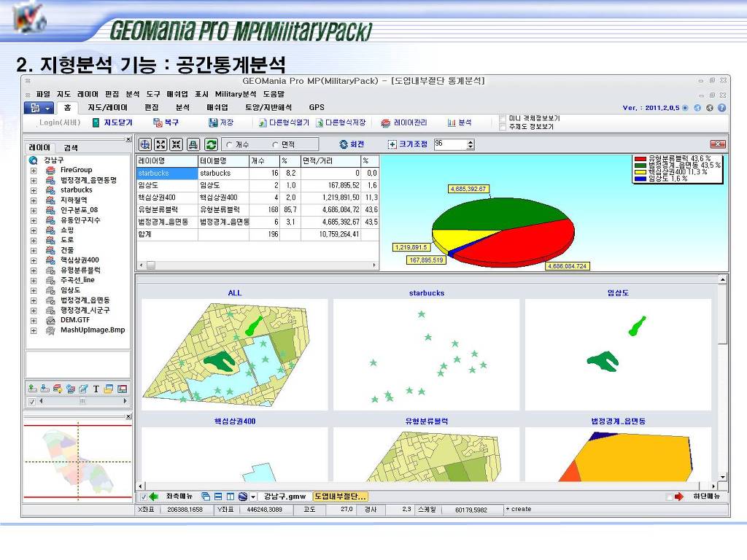Click the green refresh icon above table
Viewport: 747px width, 560px height.
click(211, 144)
